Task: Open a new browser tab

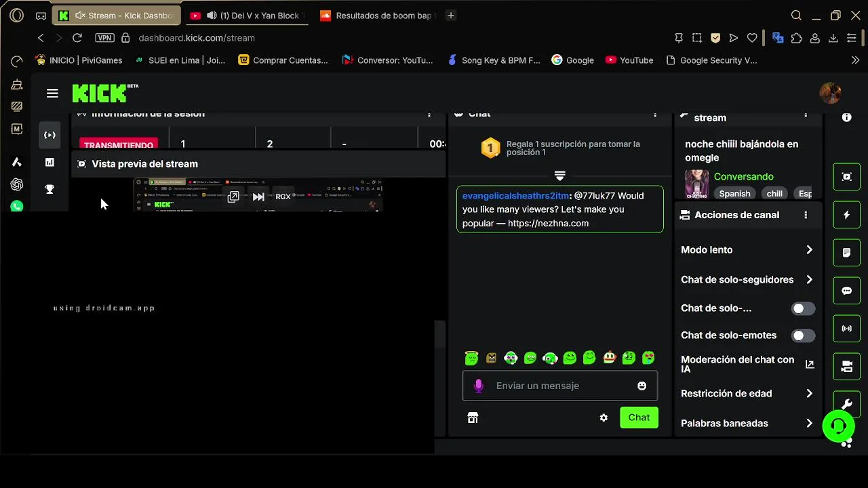Action: tap(451, 15)
